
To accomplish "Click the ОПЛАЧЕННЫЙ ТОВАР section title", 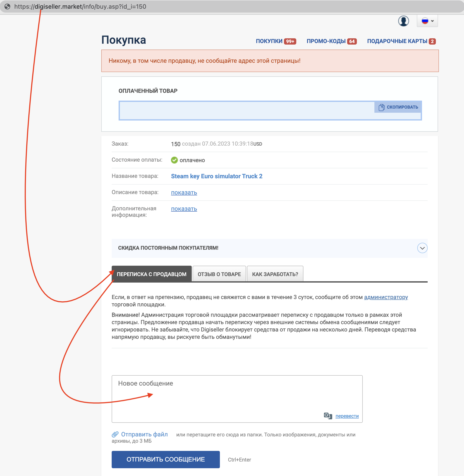I will click(148, 91).
